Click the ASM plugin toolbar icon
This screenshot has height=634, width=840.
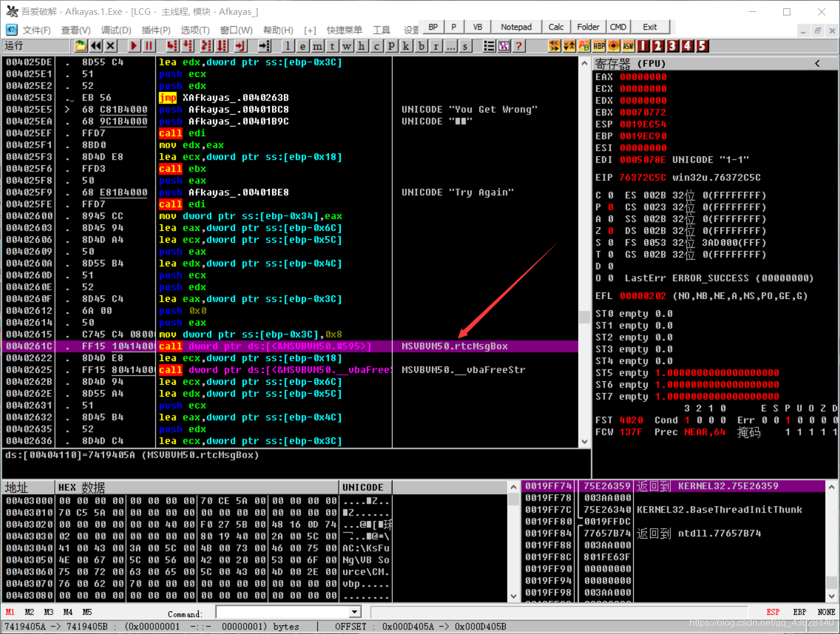tap(629, 46)
